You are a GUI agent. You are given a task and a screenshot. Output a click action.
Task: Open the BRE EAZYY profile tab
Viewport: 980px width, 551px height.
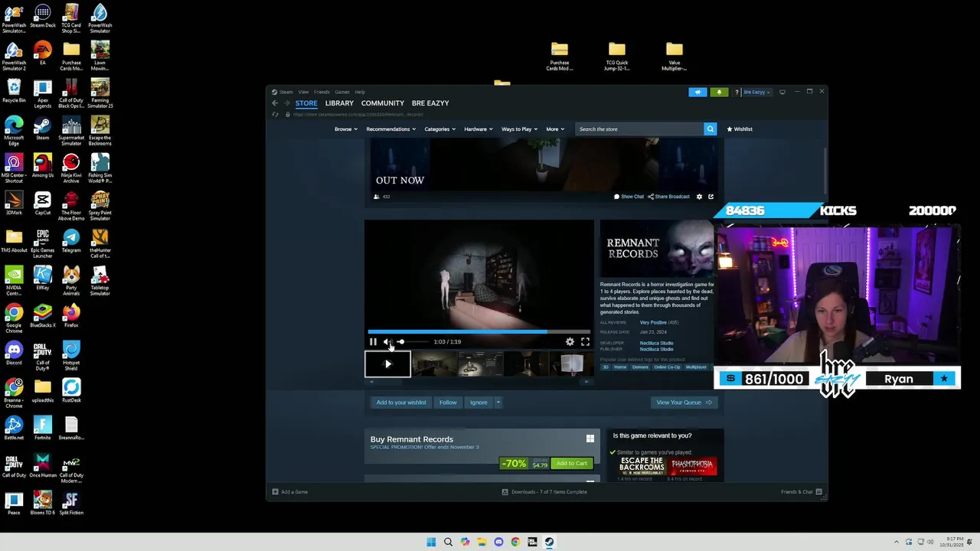(430, 103)
